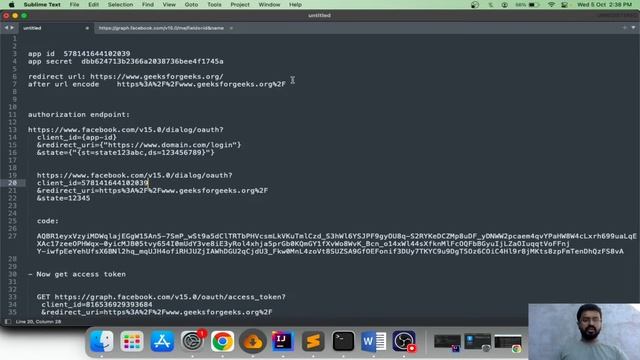Open Microsoft Word from the dock

[x=373, y=341]
